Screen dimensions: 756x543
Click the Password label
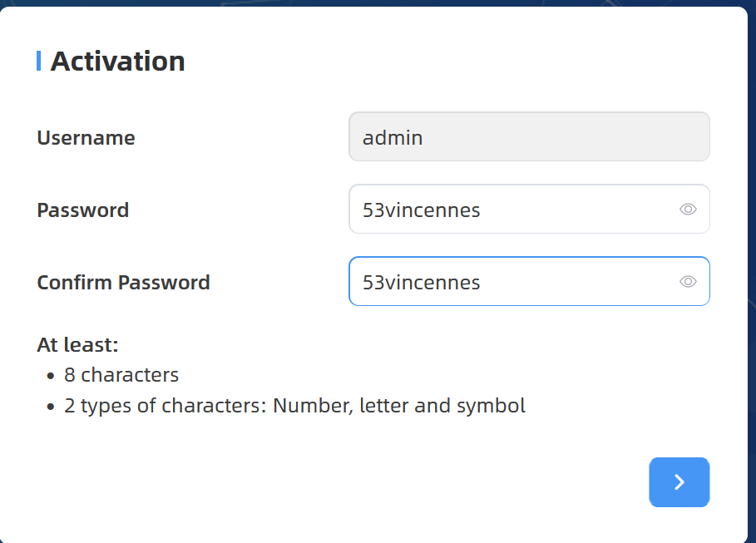point(83,210)
